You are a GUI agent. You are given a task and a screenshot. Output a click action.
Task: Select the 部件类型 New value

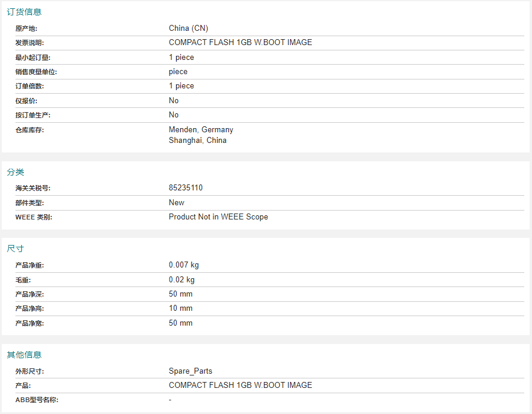coord(176,203)
